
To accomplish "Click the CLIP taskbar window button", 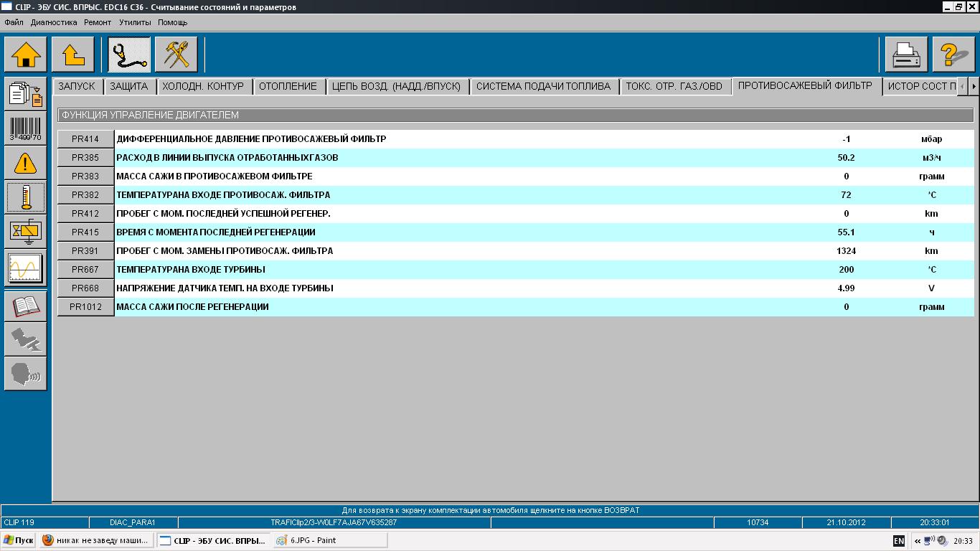I will [x=213, y=540].
